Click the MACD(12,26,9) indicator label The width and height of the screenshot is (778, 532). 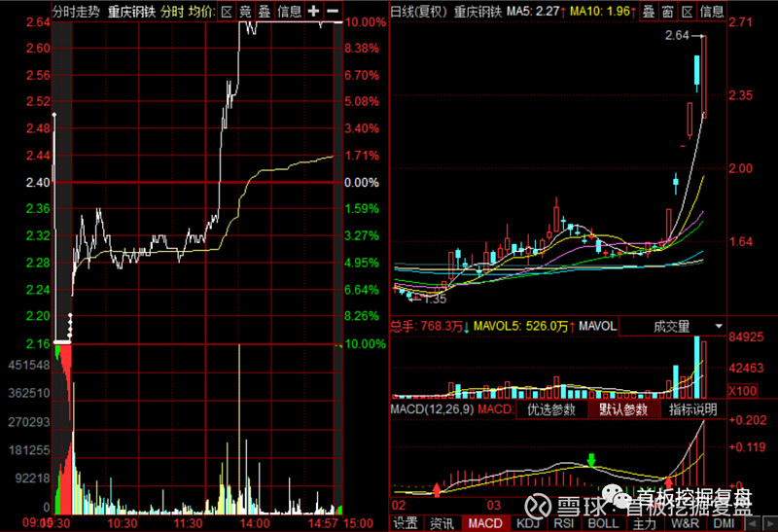(432, 409)
